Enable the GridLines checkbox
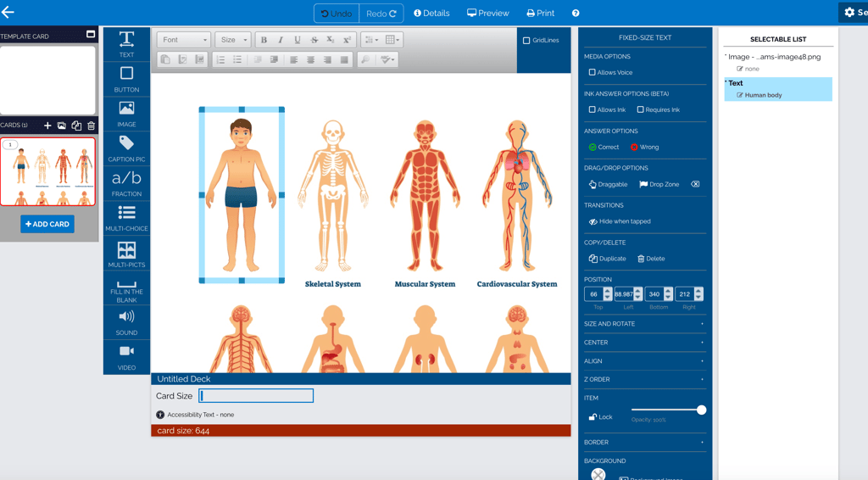 click(x=526, y=41)
